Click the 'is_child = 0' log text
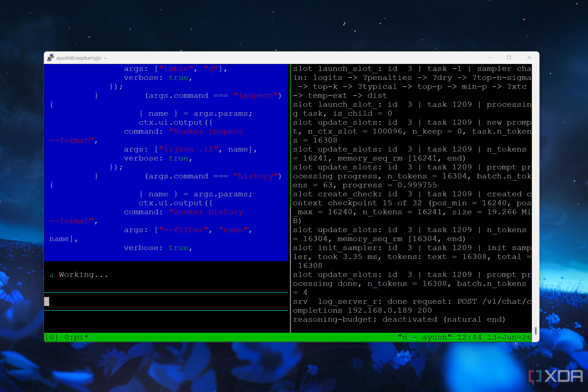588x392 pixels. (362, 114)
